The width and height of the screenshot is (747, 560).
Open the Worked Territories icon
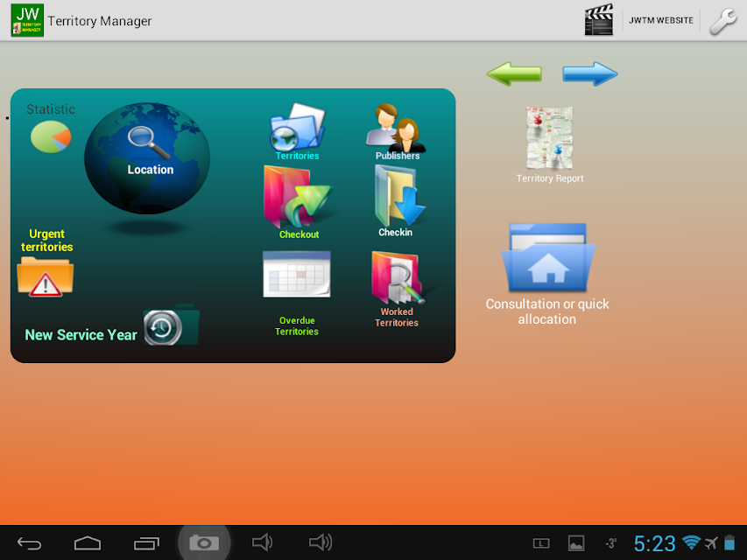point(398,277)
